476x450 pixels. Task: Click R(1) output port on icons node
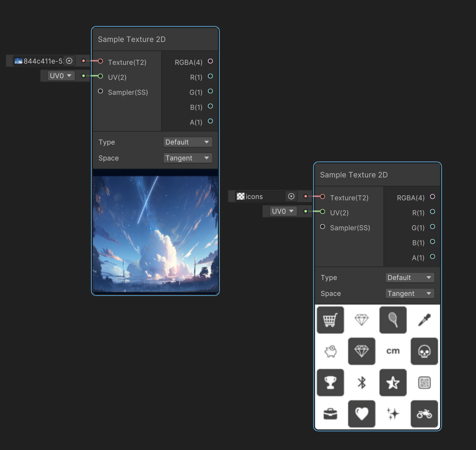pyautogui.click(x=433, y=212)
